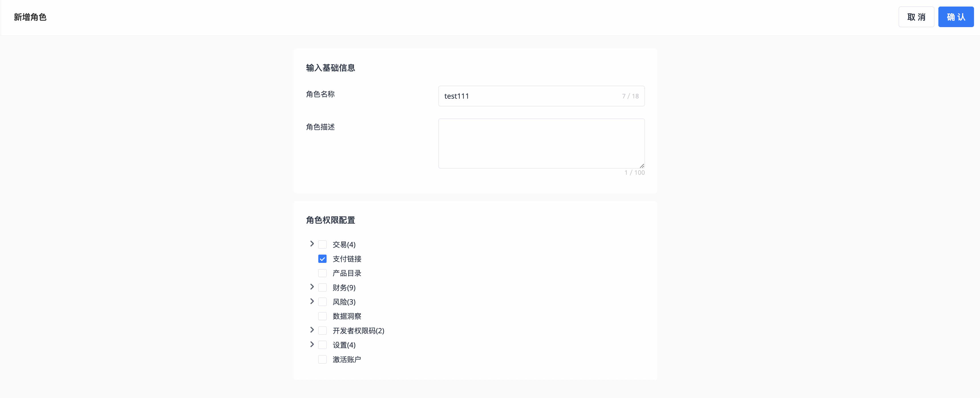
Task: Check the 交易(4) checkbox
Action: 322,244
